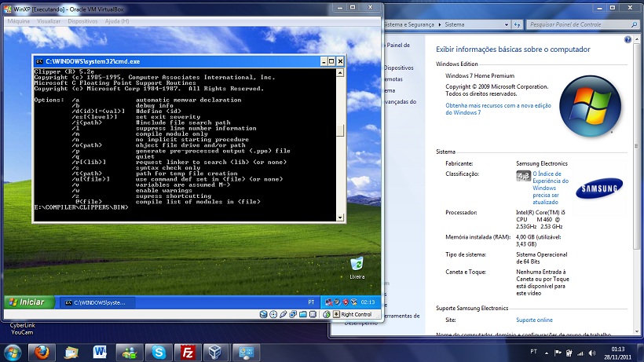
Task: Switch to Control Panel taskbar icon
Action: [246, 352]
